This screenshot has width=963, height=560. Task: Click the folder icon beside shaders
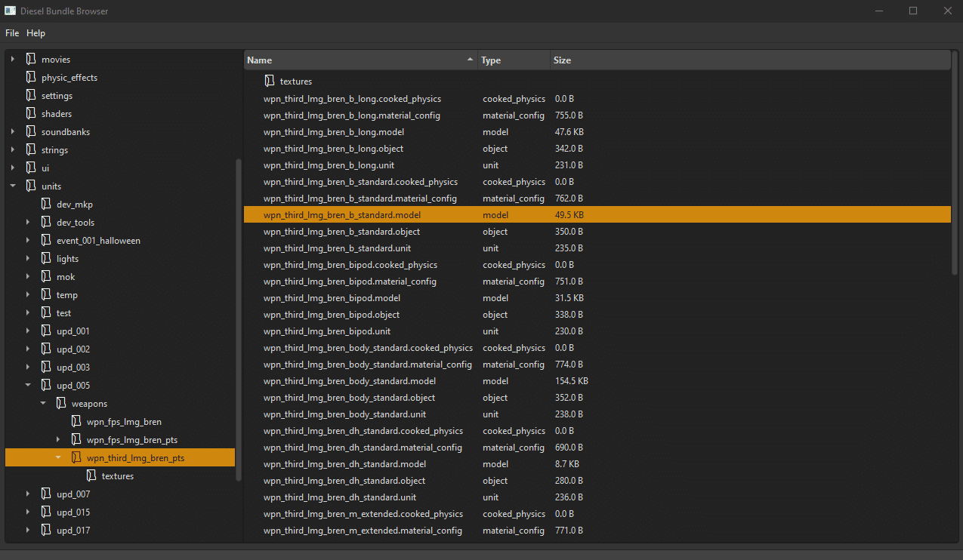point(31,113)
